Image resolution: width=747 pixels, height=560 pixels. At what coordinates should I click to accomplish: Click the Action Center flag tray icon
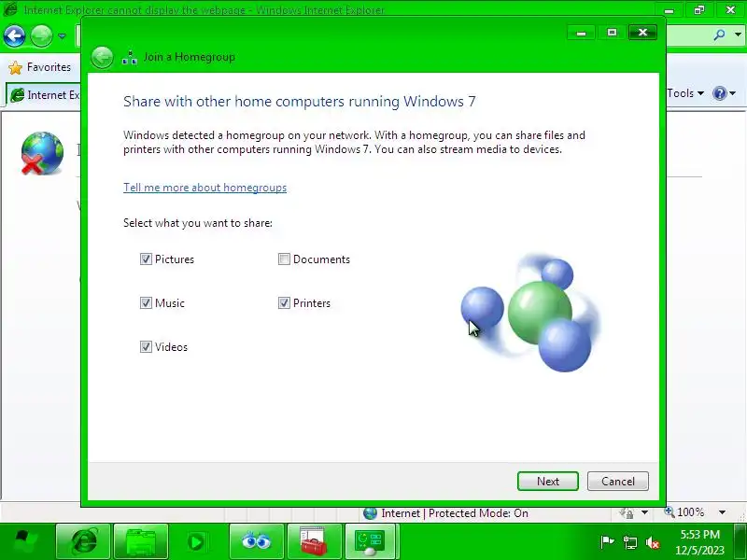(607, 542)
